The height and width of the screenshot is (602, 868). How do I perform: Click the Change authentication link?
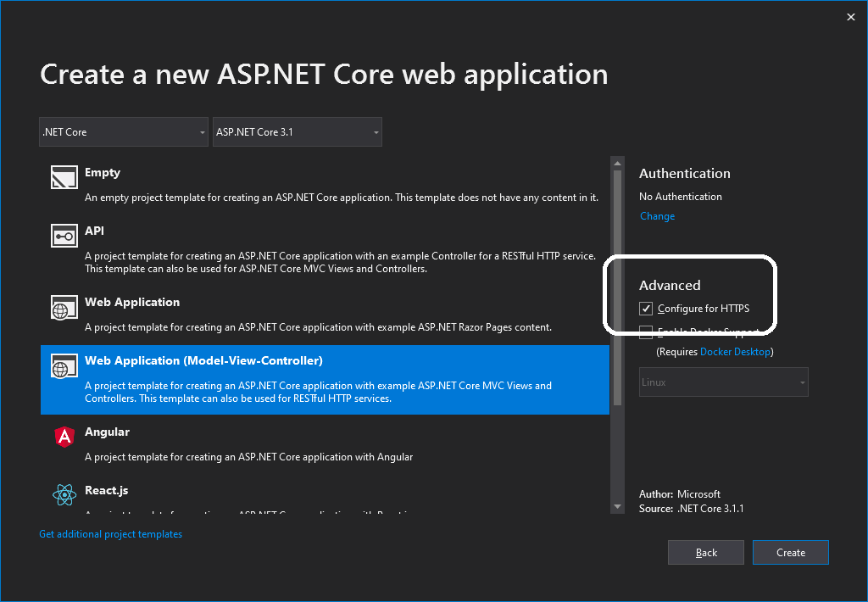tap(657, 216)
